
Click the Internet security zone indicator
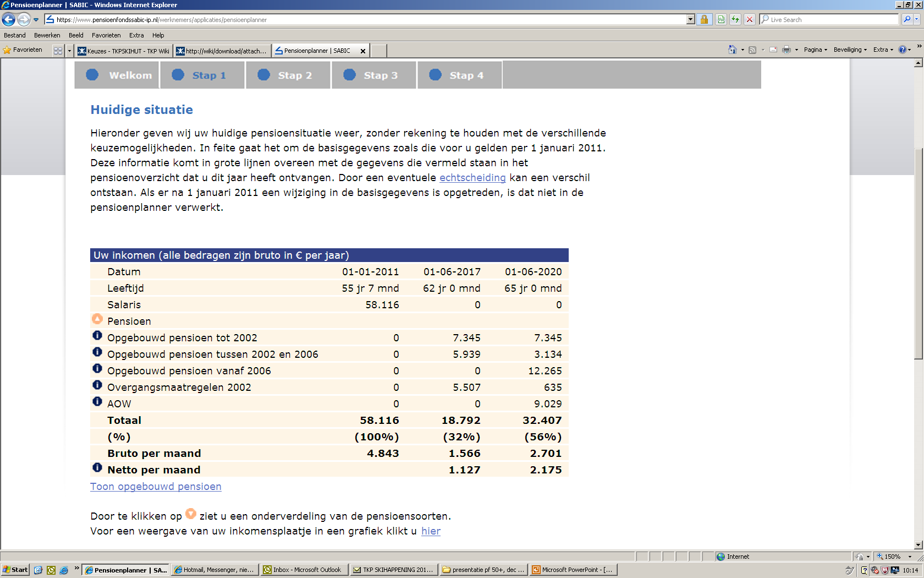(x=784, y=557)
